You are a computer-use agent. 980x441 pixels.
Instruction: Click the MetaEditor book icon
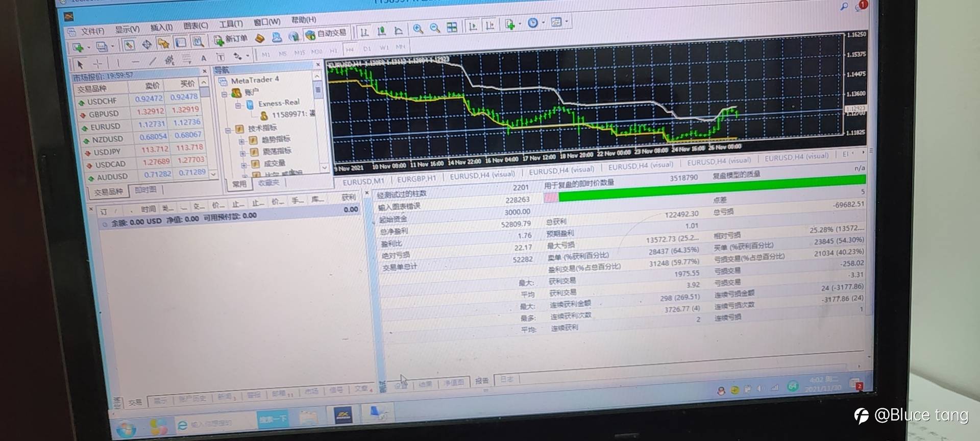click(x=260, y=38)
